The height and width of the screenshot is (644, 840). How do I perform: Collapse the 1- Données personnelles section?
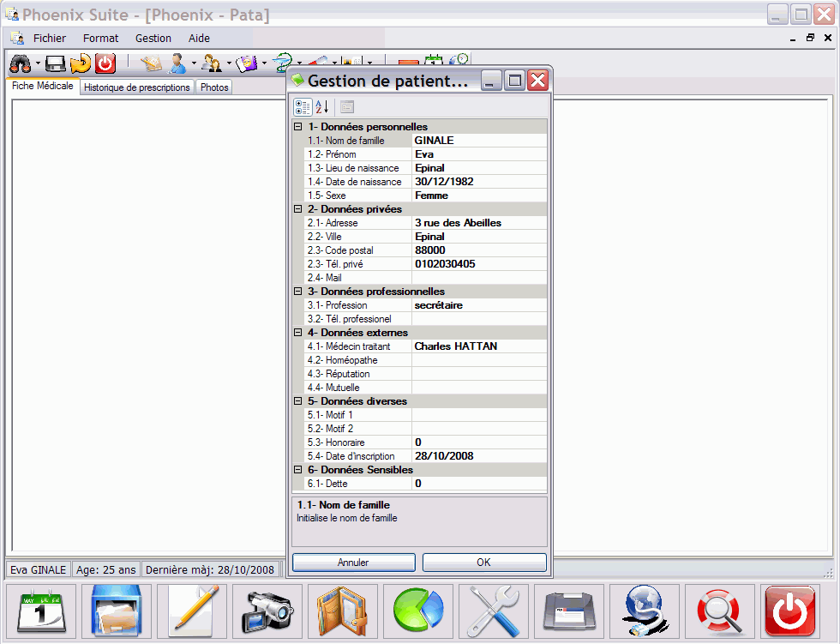click(298, 127)
